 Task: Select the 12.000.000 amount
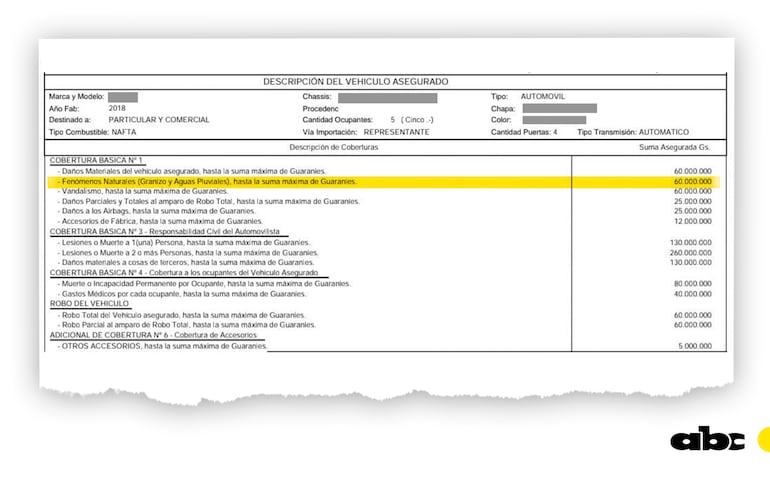[692, 221]
